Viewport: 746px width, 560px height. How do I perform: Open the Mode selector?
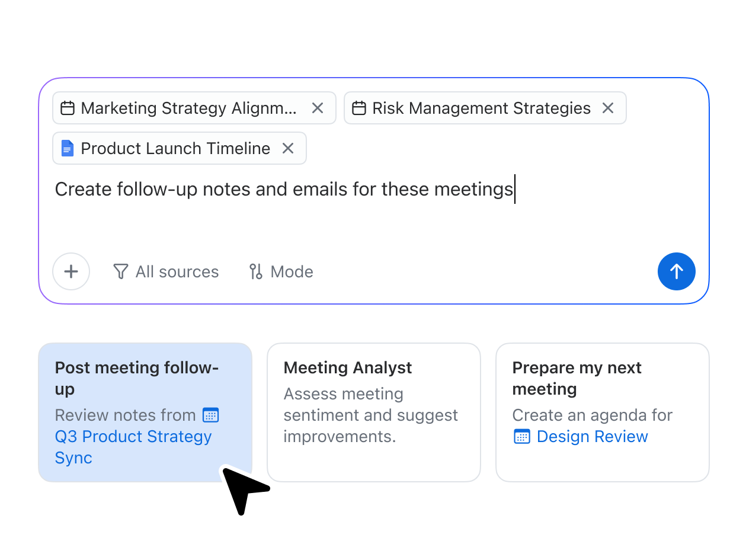point(280,271)
